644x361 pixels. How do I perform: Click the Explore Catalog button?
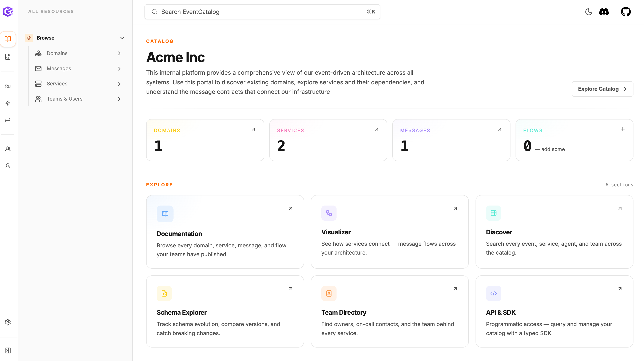coord(602,89)
